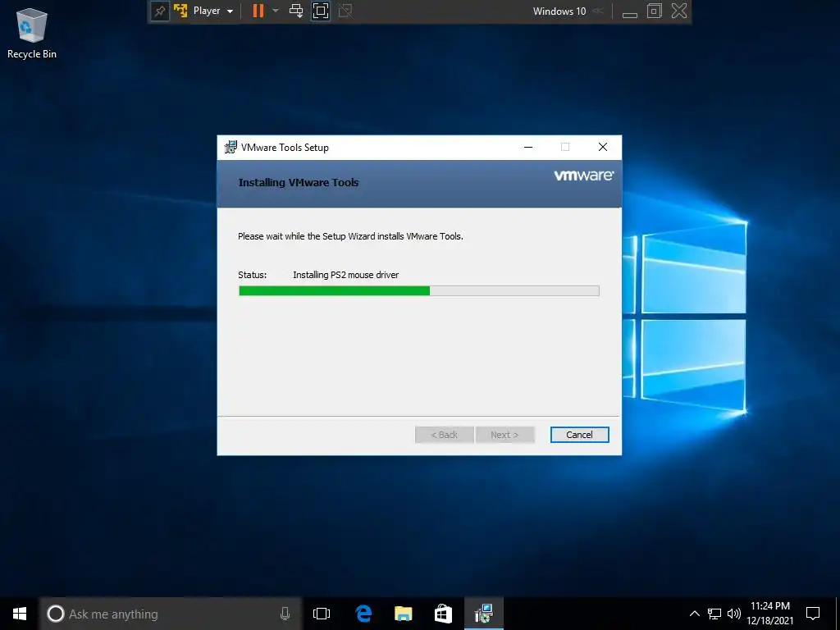Click the Unity mode icon
Viewport: 840px width, 630px height.
pos(345,11)
